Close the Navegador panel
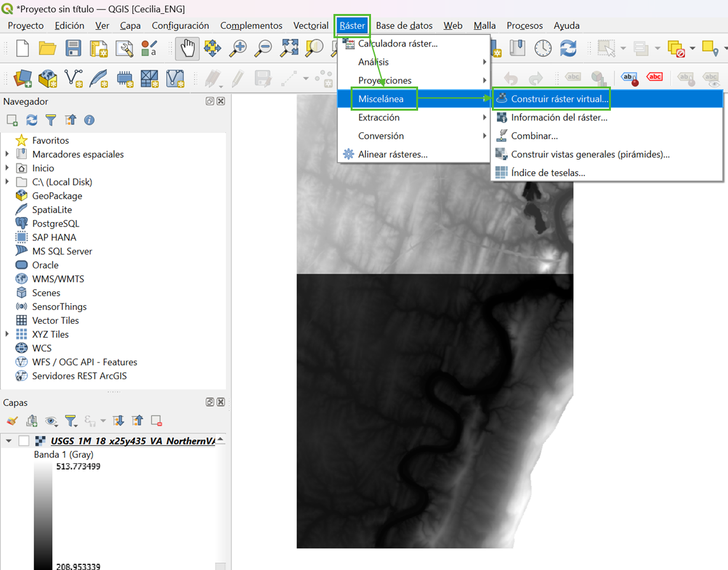Viewport: 728px width, 570px height. [x=221, y=101]
